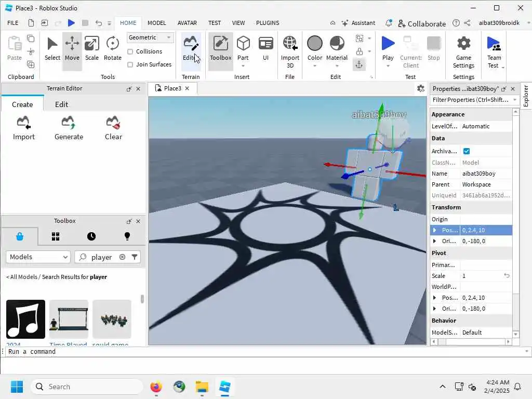Click the New file icon

coord(31,23)
